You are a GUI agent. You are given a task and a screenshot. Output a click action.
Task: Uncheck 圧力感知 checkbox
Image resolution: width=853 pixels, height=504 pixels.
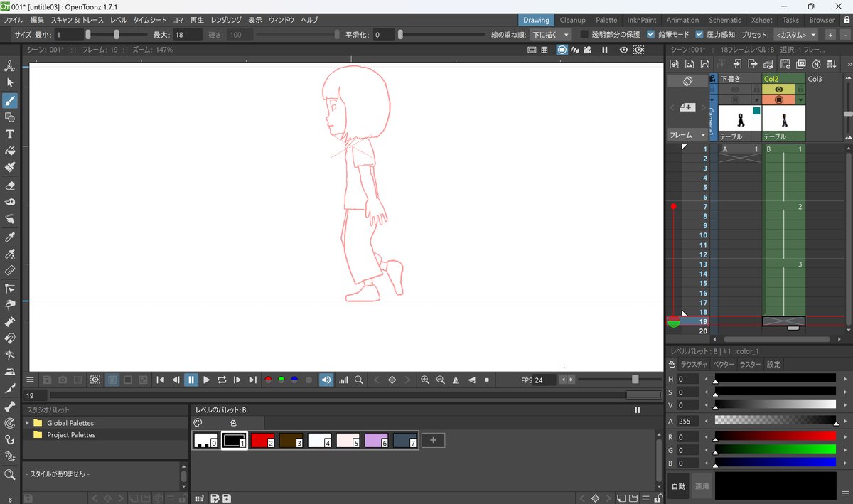pyautogui.click(x=699, y=34)
